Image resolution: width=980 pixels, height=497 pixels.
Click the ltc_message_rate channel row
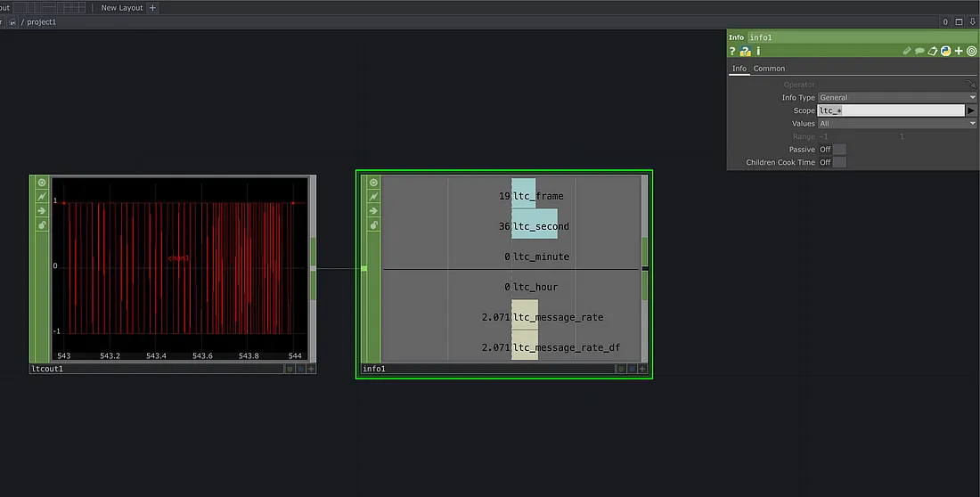tap(511, 317)
